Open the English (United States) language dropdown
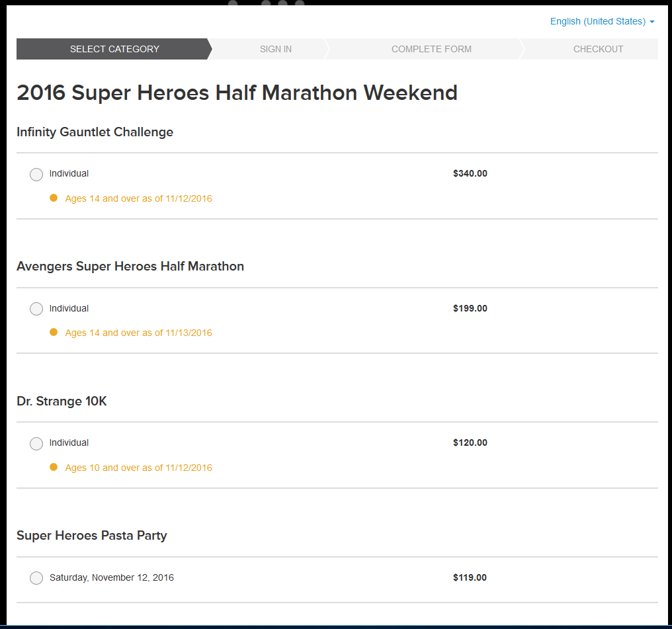This screenshot has height=629, width=672. tap(602, 21)
